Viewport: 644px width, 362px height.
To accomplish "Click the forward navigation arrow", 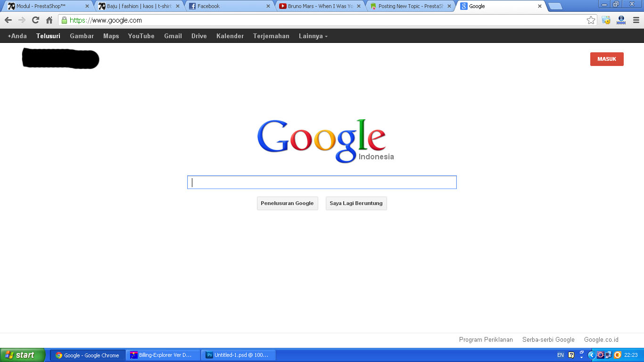I will point(22,20).
